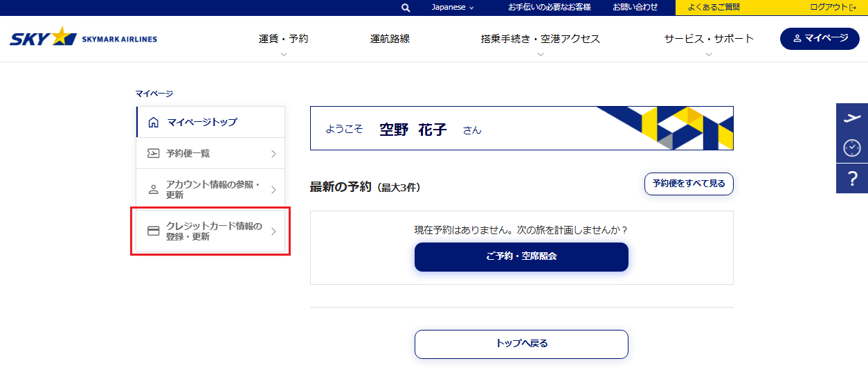
Task: Click the home icon beside マイページトップ
Action: point(153,123)
